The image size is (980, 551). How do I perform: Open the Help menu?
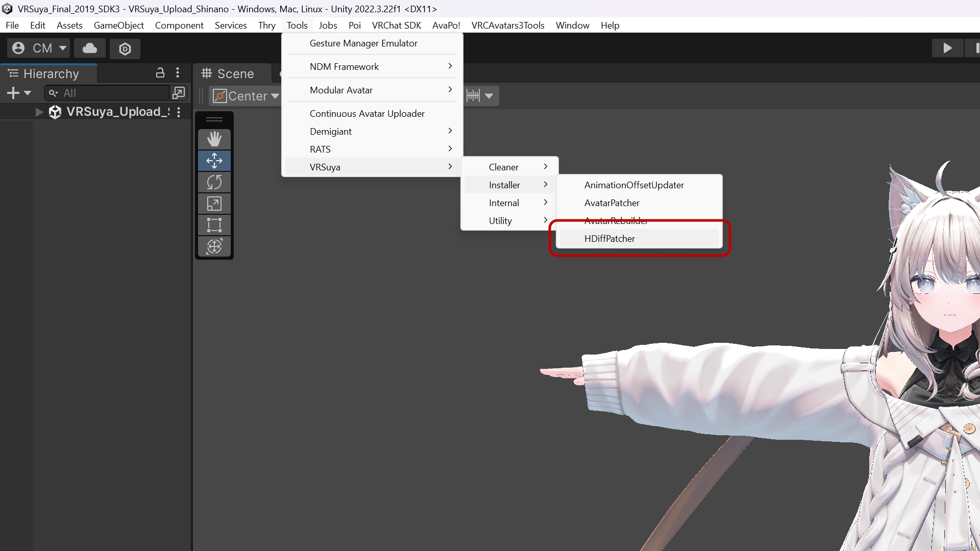pyautogui.click(x=610, y=26)
